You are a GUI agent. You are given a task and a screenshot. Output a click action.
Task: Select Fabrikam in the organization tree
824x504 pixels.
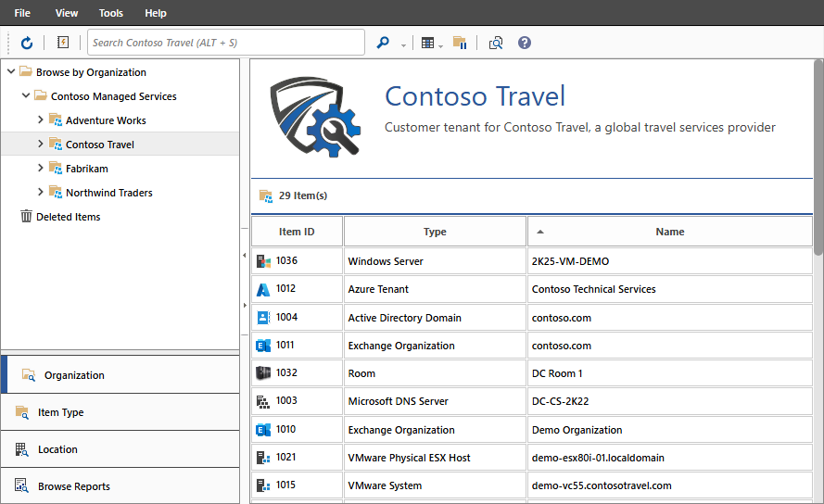tap(87, 169)
